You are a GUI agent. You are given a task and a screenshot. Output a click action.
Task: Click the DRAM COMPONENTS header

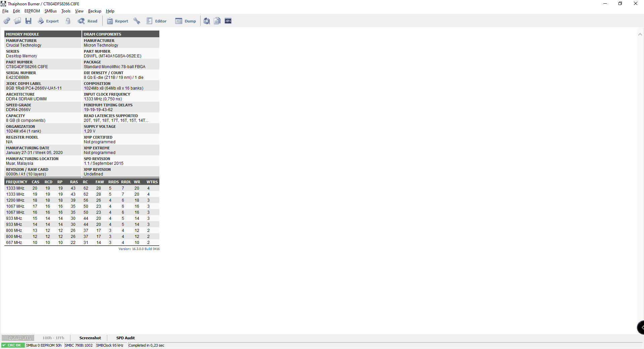click(x=121, y=34)
